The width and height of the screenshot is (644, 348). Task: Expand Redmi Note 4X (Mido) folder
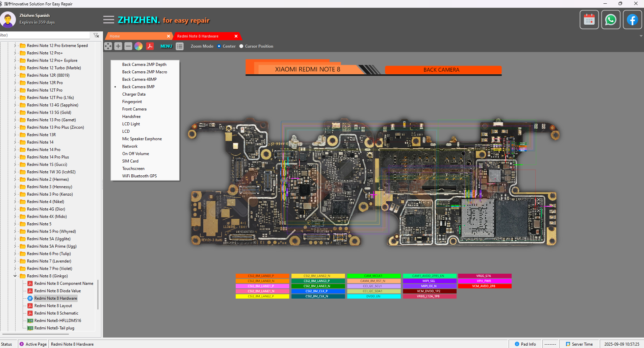click(x=15, y=217)
